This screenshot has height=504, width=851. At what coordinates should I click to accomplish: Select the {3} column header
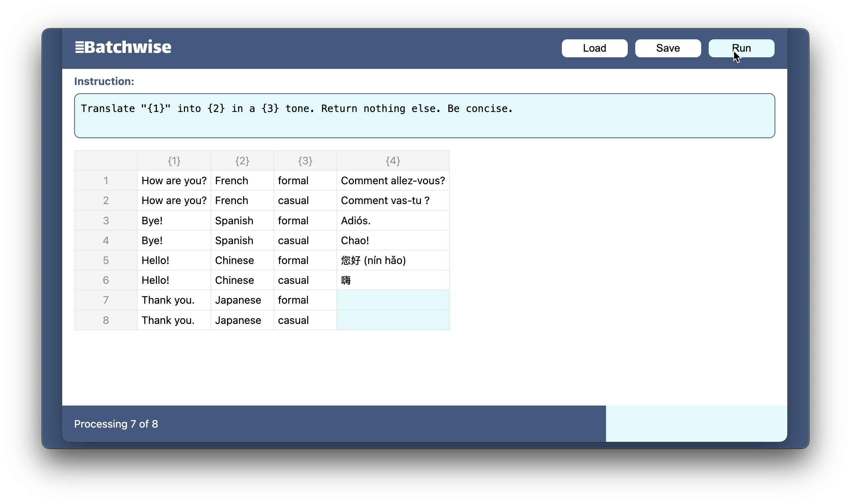click(305, 161)
